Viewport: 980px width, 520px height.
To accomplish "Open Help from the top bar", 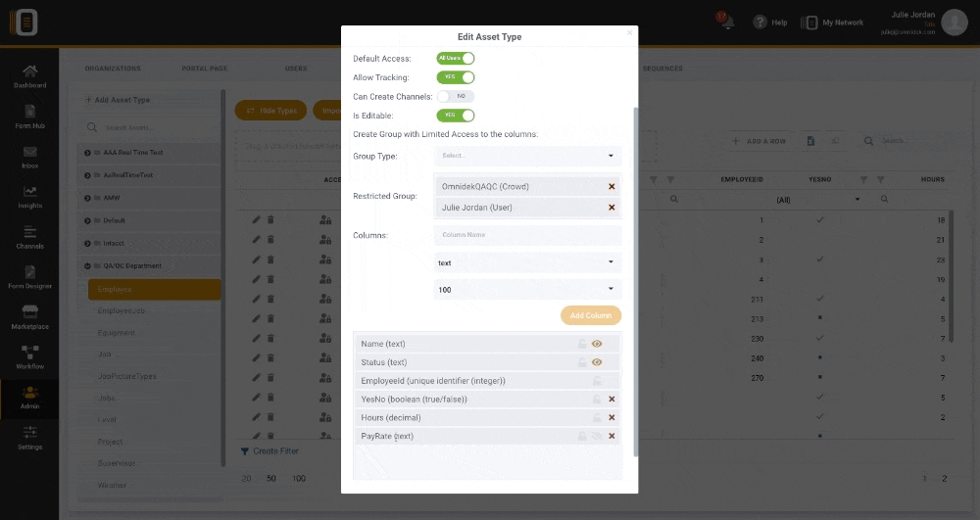I will [770, 23].
